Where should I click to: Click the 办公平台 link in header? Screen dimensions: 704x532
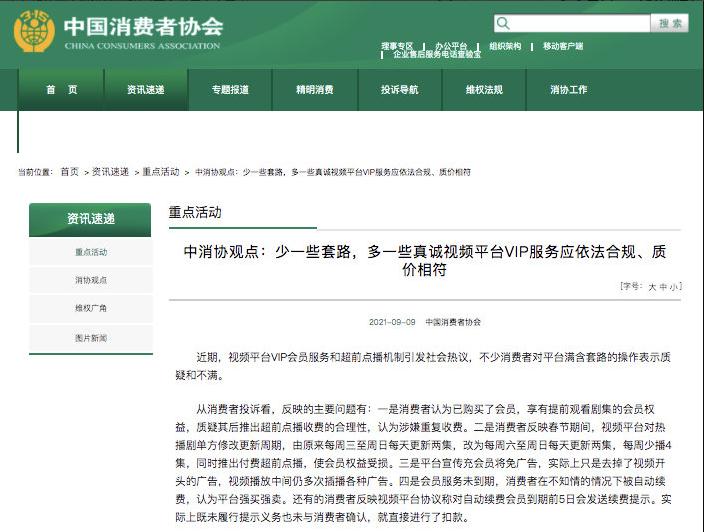point(451,46)
